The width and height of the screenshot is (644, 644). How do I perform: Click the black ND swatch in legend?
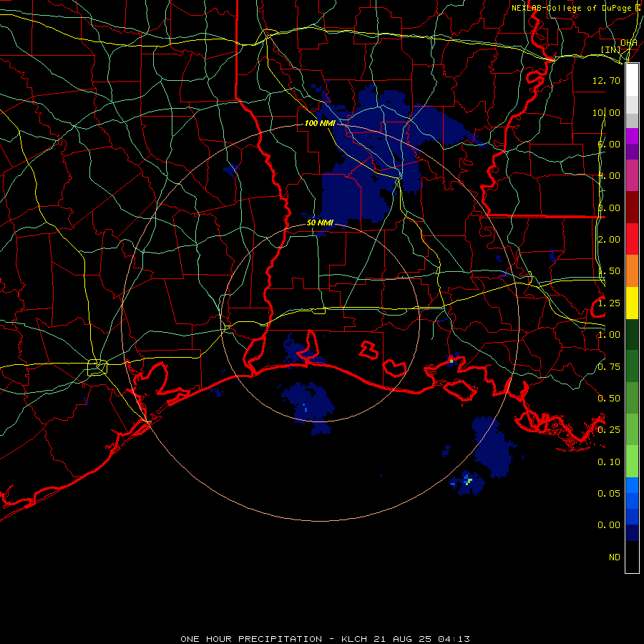coord(632,557)
